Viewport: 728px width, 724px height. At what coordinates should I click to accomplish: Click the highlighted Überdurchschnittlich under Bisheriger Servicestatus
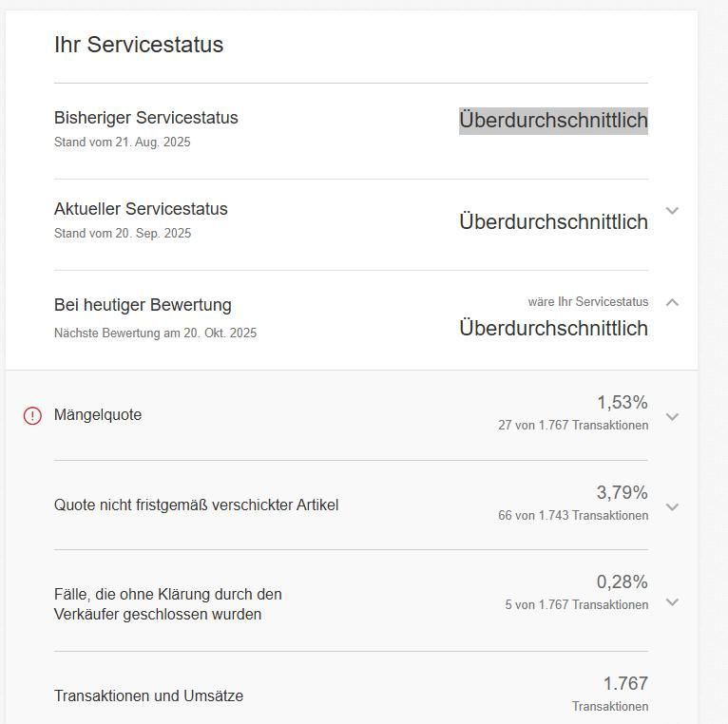(x=553, y=121)
